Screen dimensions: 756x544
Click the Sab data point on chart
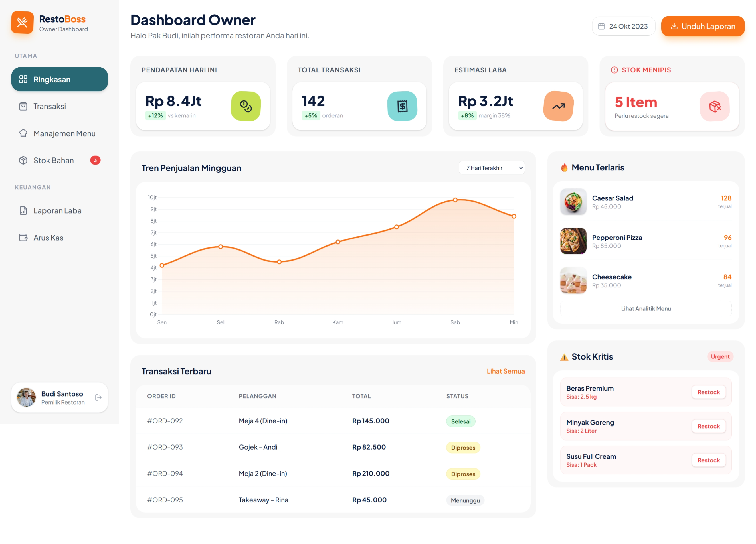pyautogui.click(x=455, y=200)
